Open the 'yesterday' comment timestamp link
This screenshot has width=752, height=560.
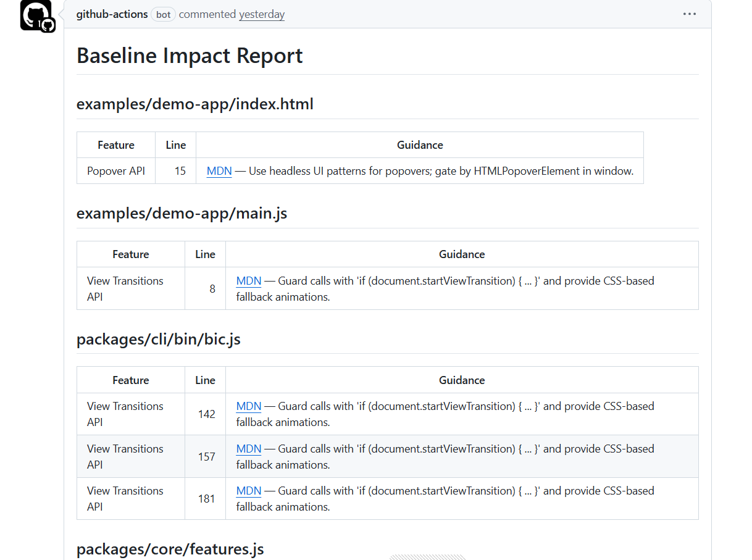[262, 14]
